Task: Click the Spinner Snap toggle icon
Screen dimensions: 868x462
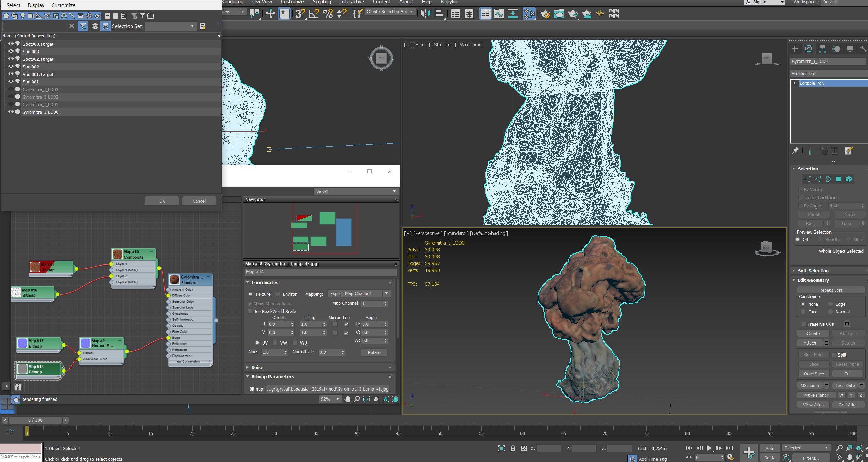Action: (341, 14)
